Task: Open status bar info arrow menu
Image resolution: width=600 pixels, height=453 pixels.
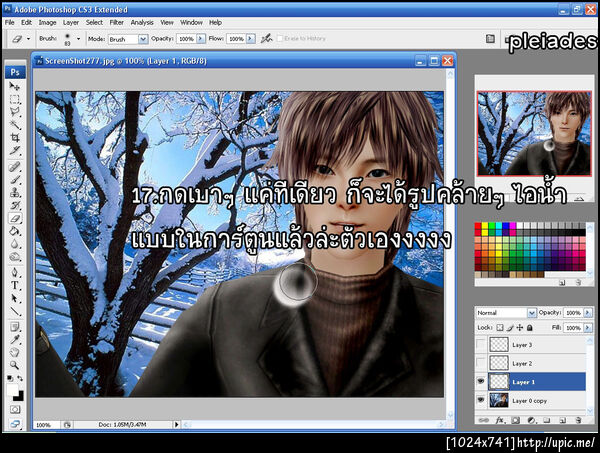Action: 176,424
